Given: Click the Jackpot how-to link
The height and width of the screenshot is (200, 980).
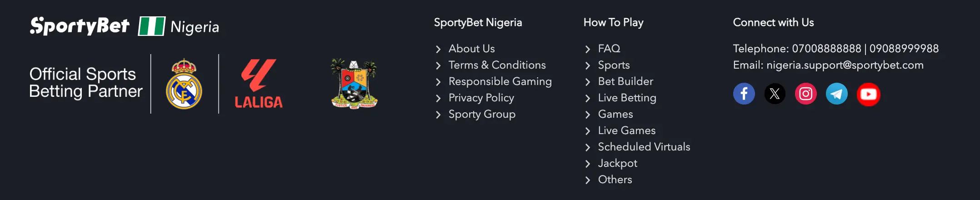Looking at the screenshot, I should pos(617,163).
